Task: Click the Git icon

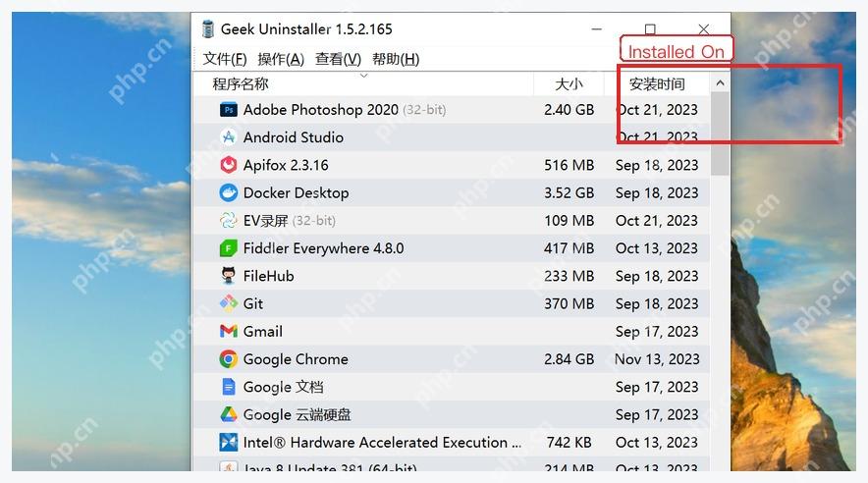Action: click(x=229, y=303)
